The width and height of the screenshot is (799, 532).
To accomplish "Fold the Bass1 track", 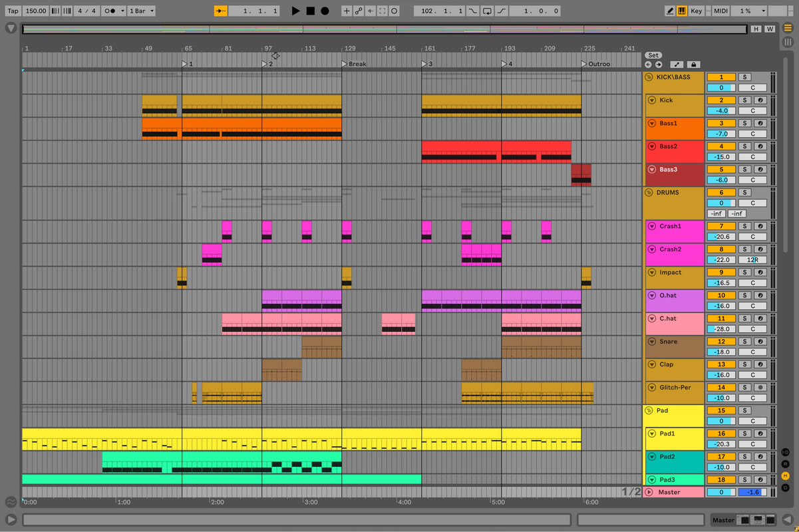I will tap(652, 124).
